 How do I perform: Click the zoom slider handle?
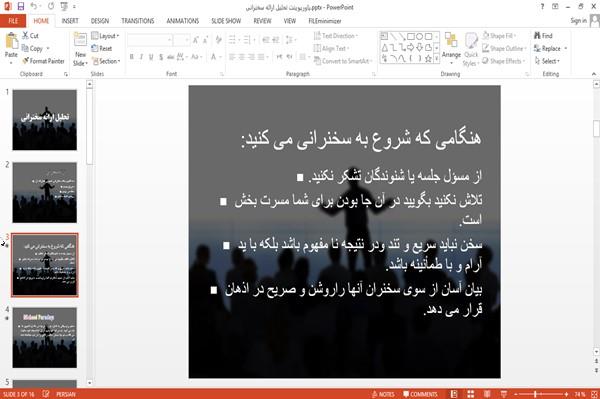click(x=535, y=394)
